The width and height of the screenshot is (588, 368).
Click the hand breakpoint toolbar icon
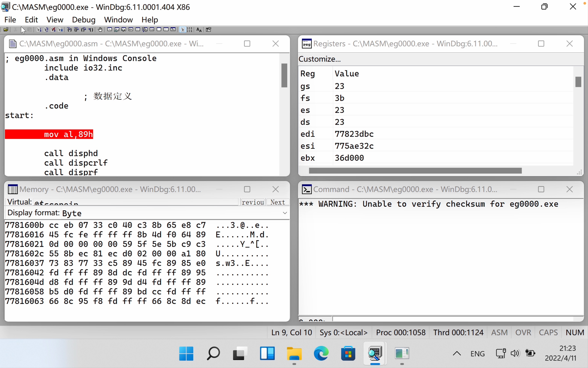100,29
